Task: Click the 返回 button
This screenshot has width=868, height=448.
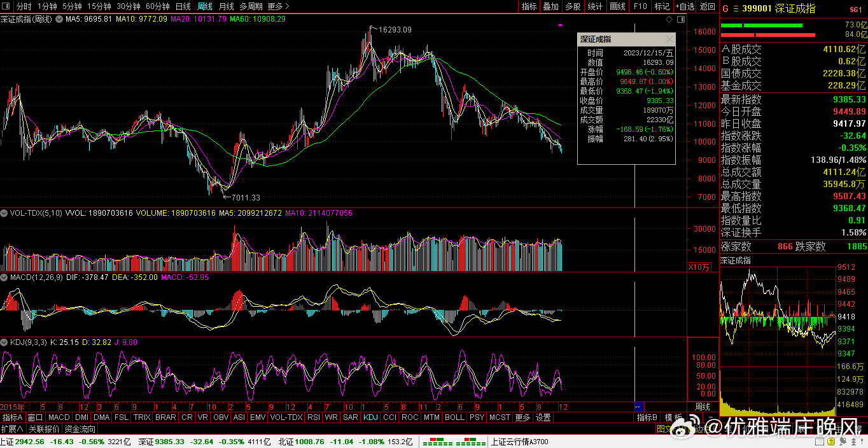Action: 707,6
